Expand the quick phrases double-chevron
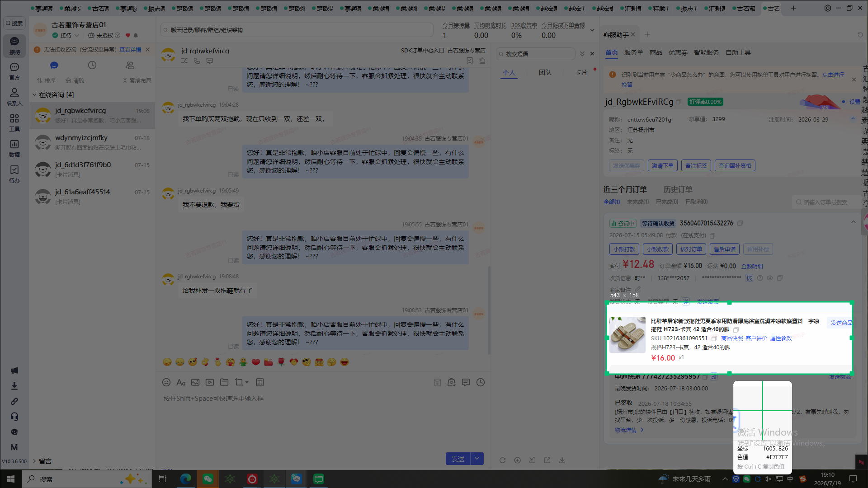Viewport: 868px width, 488px height. [x=582, y=54]
